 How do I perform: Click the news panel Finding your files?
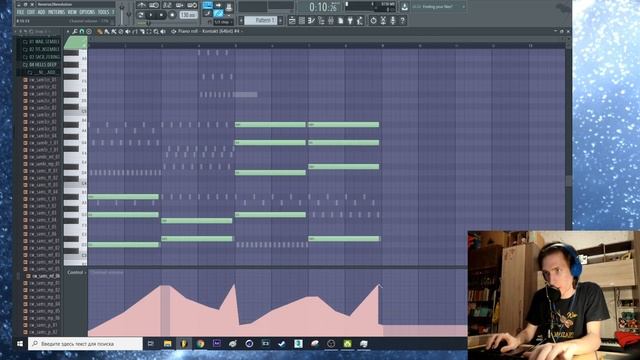coord(439,7)
